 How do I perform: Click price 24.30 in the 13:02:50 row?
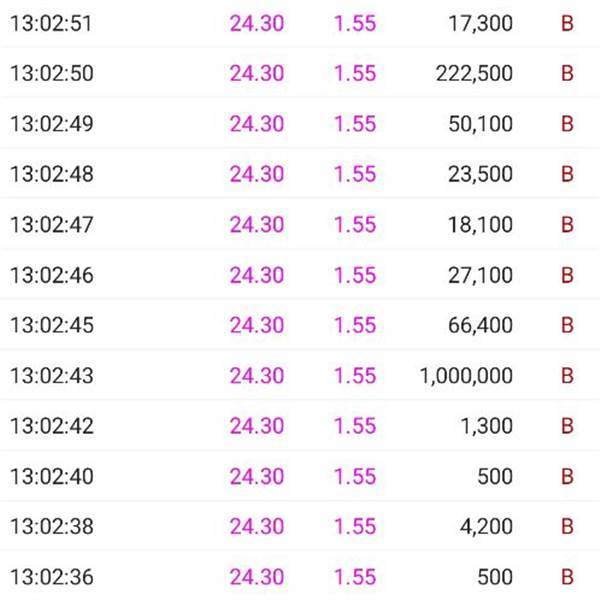(257, 73)
